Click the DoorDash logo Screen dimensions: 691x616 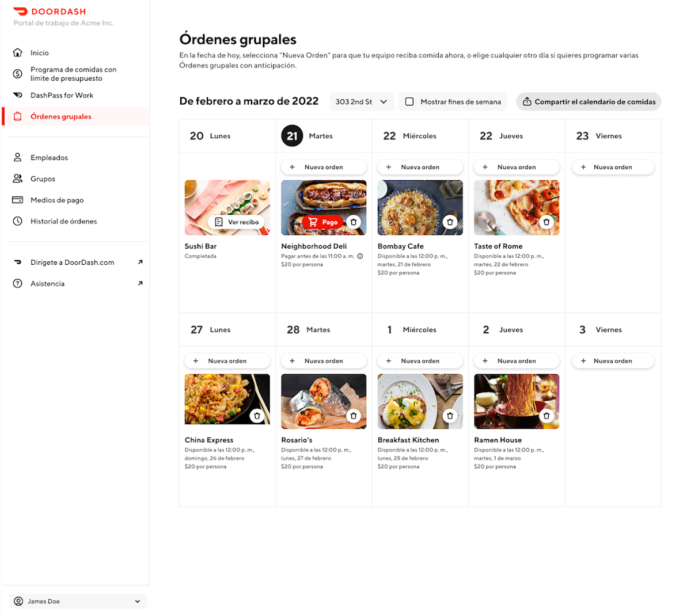coord(50,12)
